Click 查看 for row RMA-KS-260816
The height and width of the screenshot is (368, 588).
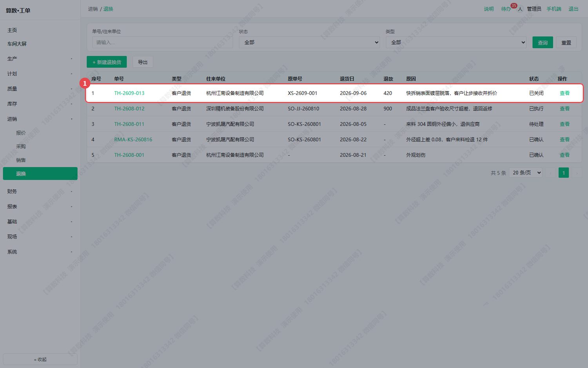564,140
